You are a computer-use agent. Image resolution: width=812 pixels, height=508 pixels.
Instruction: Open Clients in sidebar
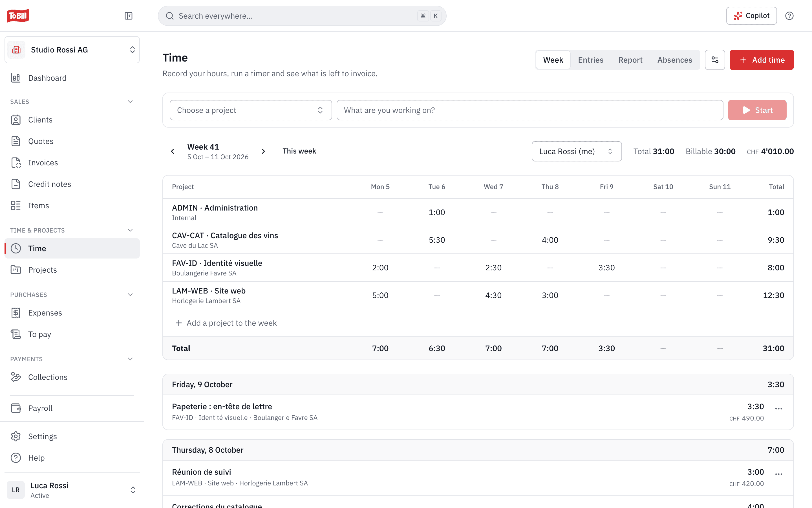tap(72, 120)
